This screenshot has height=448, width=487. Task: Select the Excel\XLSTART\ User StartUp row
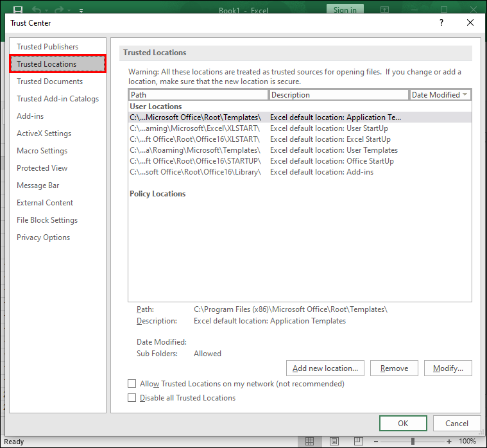click(300, 128)
